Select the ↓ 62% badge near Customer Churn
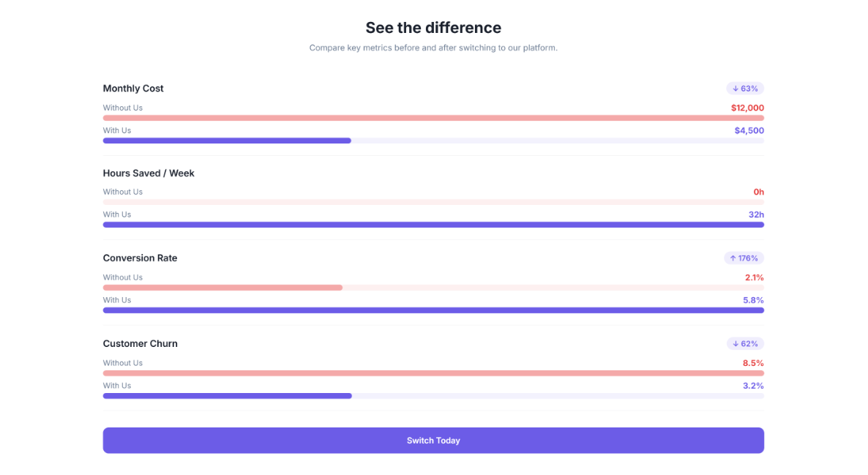Viewport: 868px width, 475px height. pyautogui.click(x=745, y=343)
